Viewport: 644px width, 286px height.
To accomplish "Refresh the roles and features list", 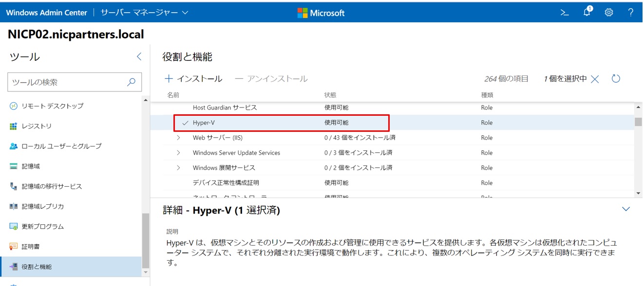I will point(616,79).
